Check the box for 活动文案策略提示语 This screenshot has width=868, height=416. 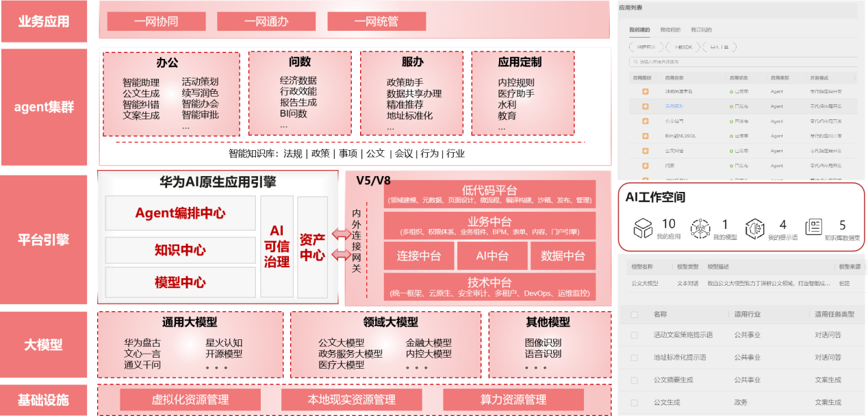click(635, 335)
